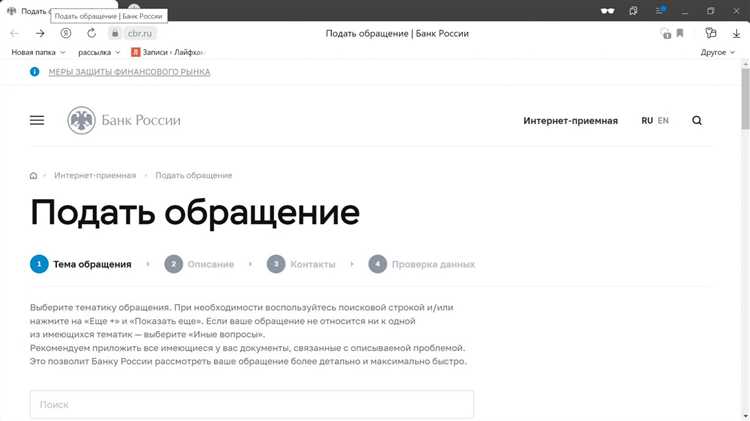Screen dimensions: 750x421
Task: Open Меры защиты финансового рынка link
Action: tap(129, 72)
